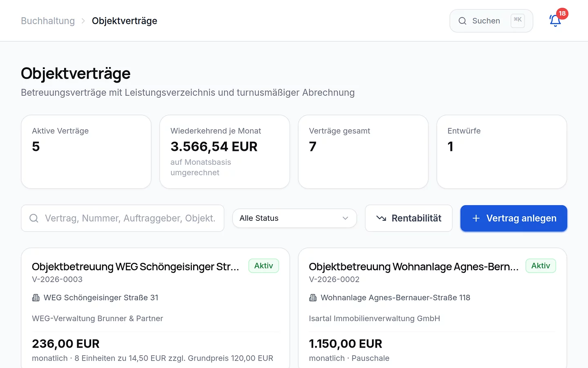The height and width of the screenshot is (368, 588).
Task: Click the breadcrumb chevron after Buchhaltung
Action: (83, 21)
